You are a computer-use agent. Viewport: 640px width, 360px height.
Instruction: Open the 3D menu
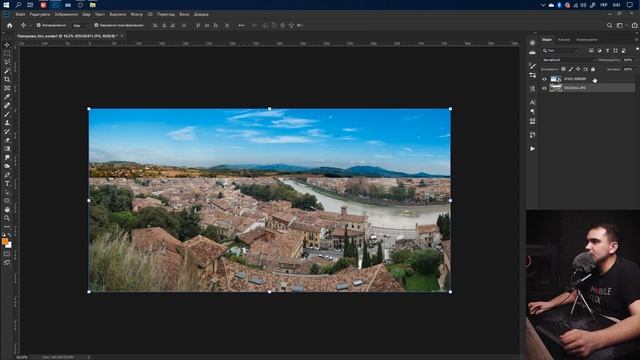pos(150,14)
